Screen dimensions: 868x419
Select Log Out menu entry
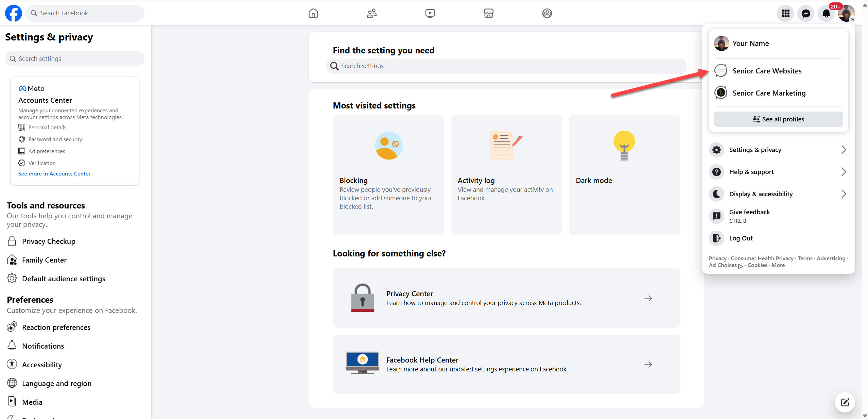[x=741, y=238]
